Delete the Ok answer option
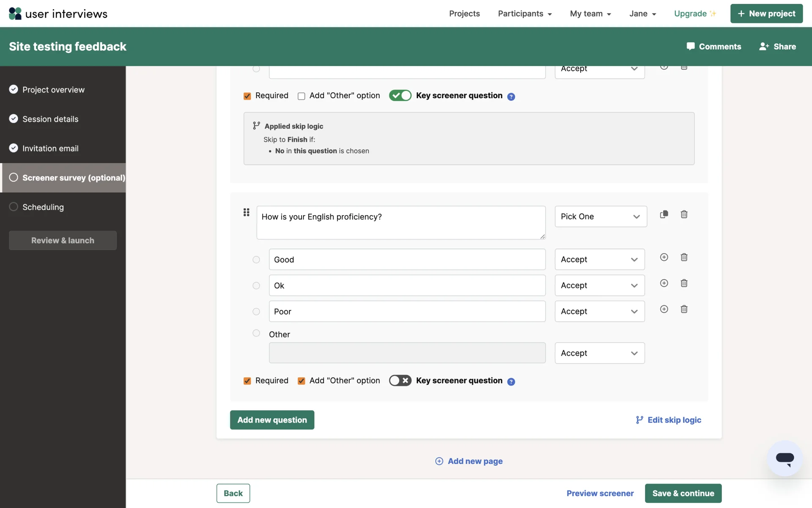Screen dimensions: 812x508 tap(684, 283)
